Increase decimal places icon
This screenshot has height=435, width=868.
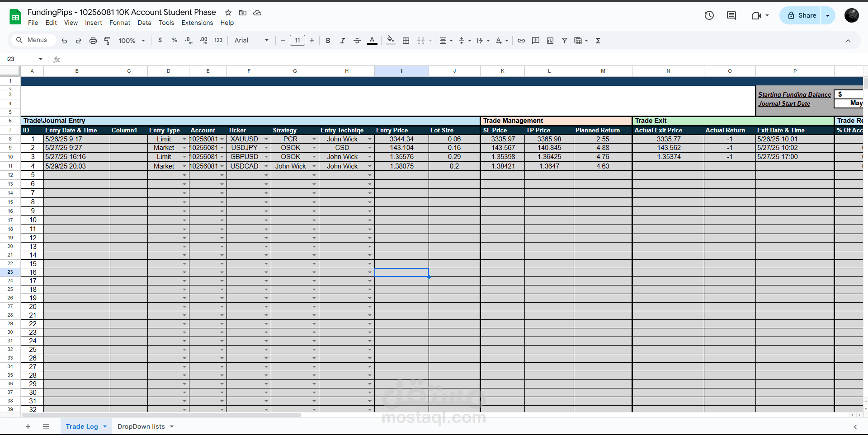pos(203,40)
